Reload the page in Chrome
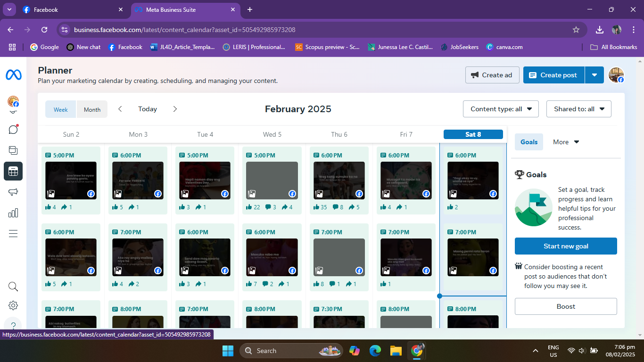Image resolution: width=644 pixels, height=362 pixels. pyautogui.click(x=44, y=30)
